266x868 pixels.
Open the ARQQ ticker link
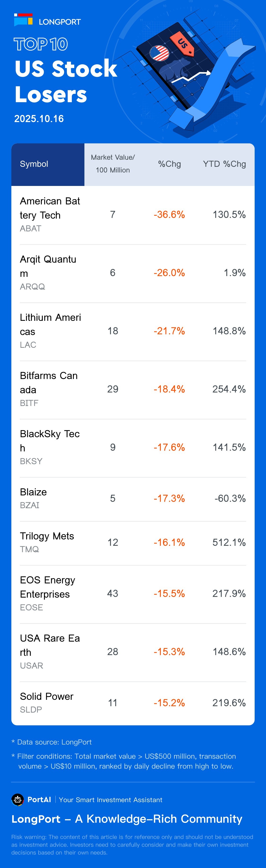point(32,287)
